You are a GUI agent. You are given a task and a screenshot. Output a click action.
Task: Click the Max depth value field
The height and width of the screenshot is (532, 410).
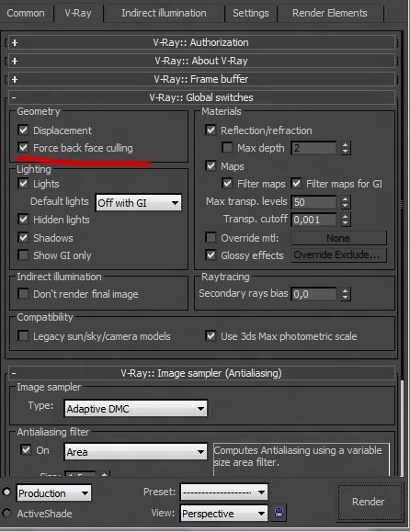[313, 148]
